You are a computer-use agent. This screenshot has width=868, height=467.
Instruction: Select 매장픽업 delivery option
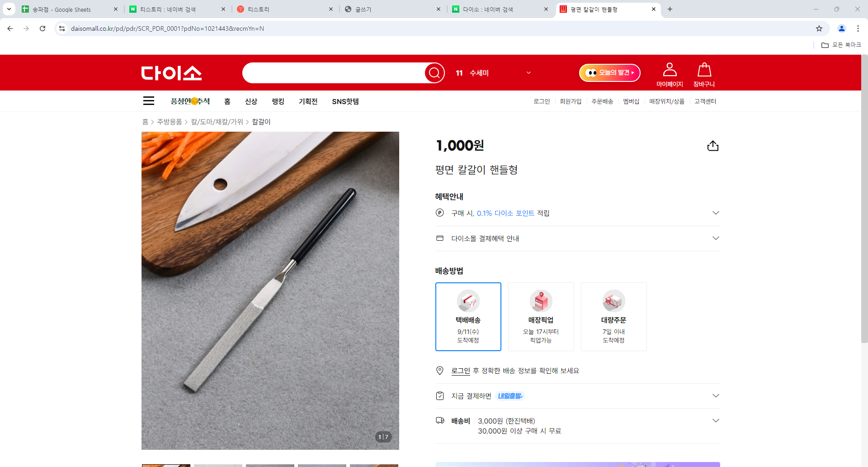(x=541, y=317)
